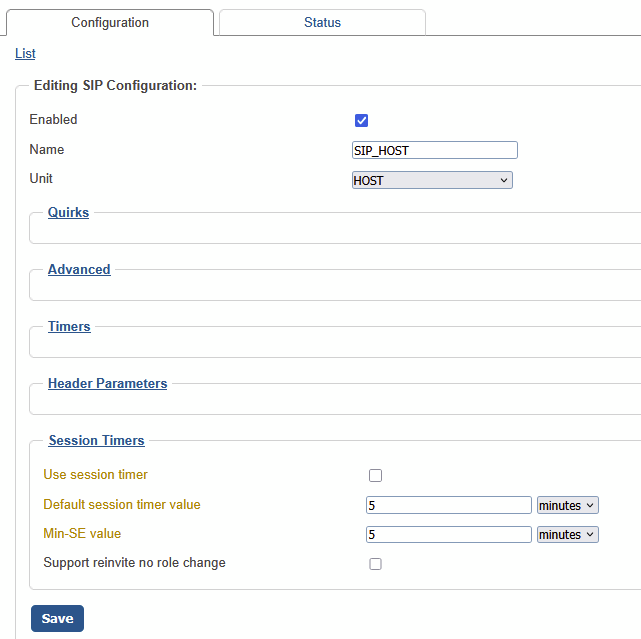Expand the Advanced section
This screenshot has height=639, width=641.
point(79,269)
